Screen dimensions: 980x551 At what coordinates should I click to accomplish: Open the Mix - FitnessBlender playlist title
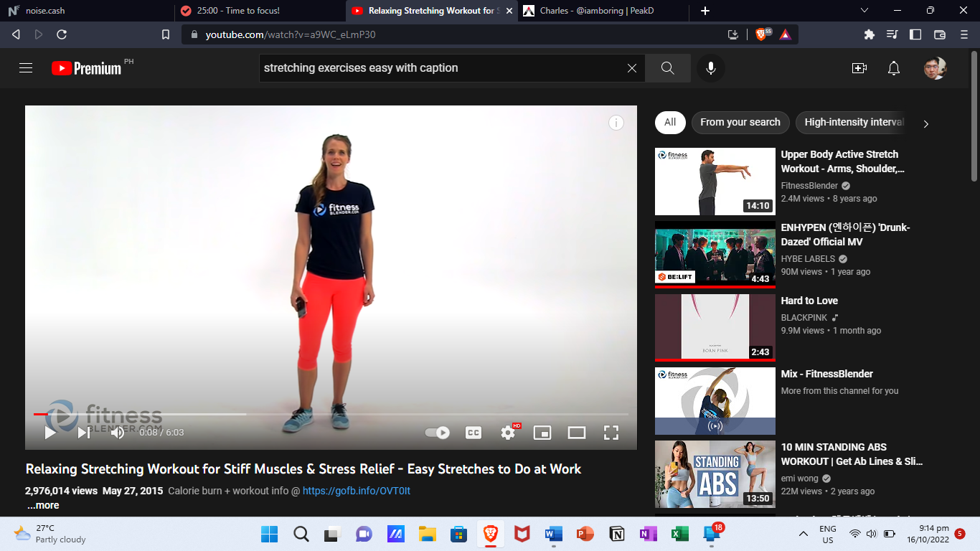[827, 374]
